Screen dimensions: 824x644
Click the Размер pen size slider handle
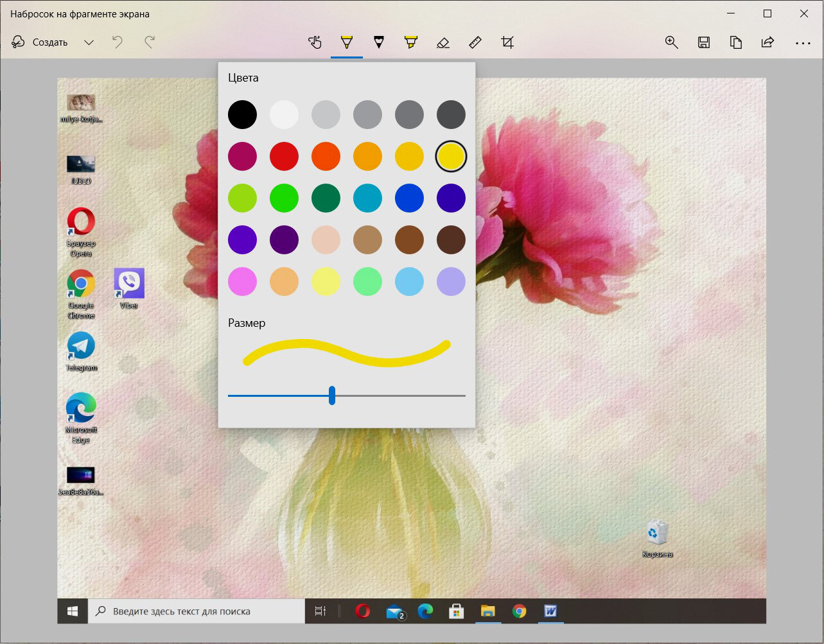tap(332, 396)
